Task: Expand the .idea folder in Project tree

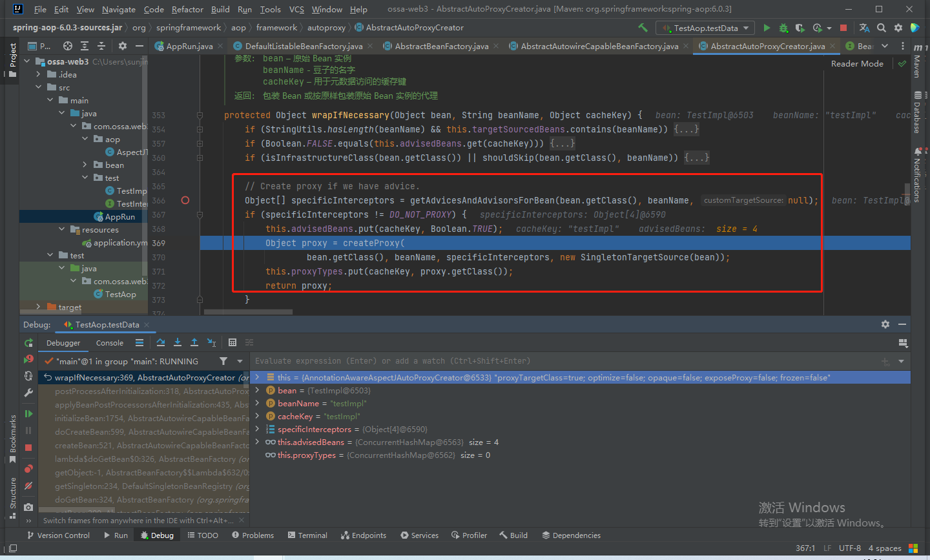Action: tap(39, 74)
